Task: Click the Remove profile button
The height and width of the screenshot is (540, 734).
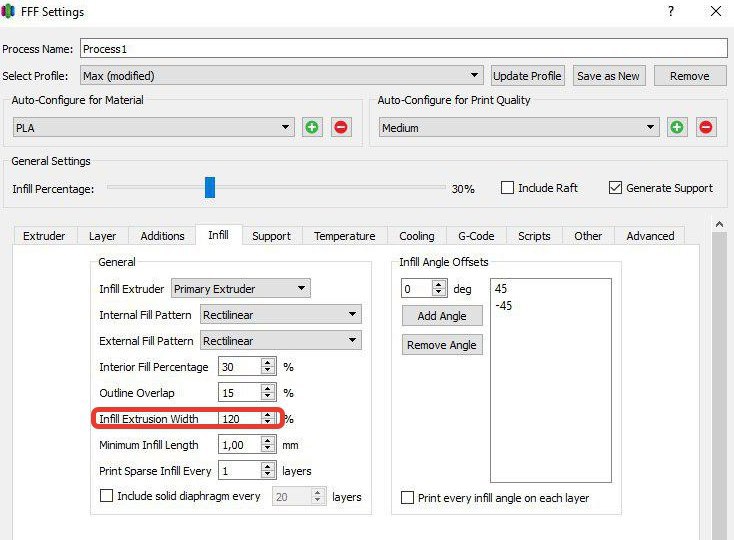Action: [690, 75]
